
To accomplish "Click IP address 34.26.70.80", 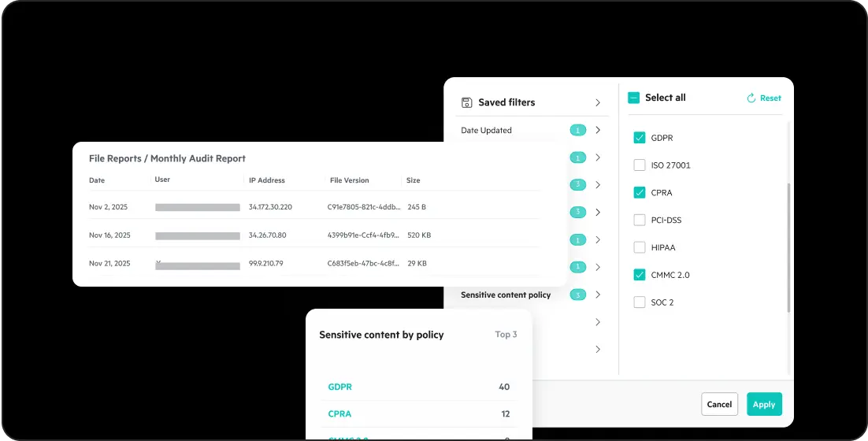I will coord(267,235).
